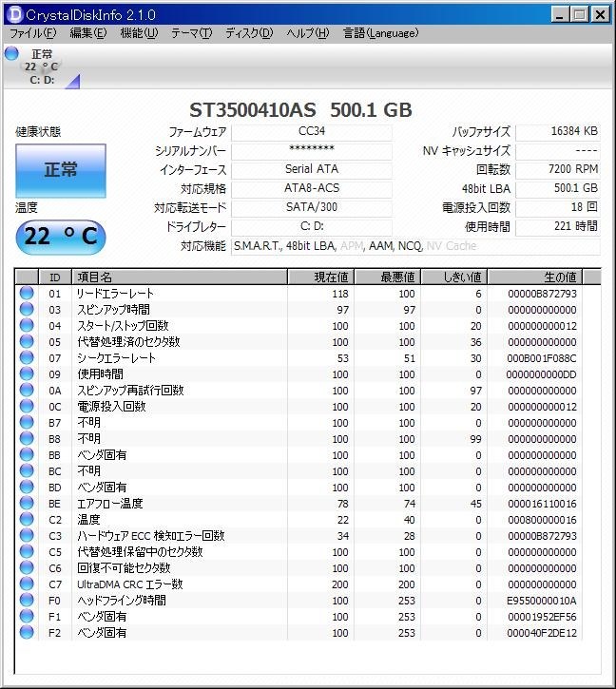Open the テーマ(T) menu

[192, 33]
